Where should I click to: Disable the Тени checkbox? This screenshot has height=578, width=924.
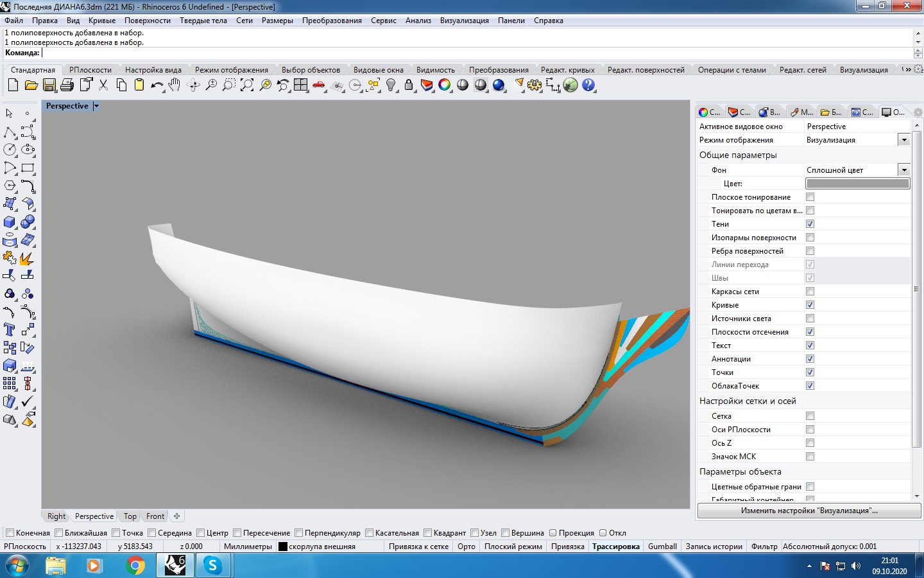(810, 224)
